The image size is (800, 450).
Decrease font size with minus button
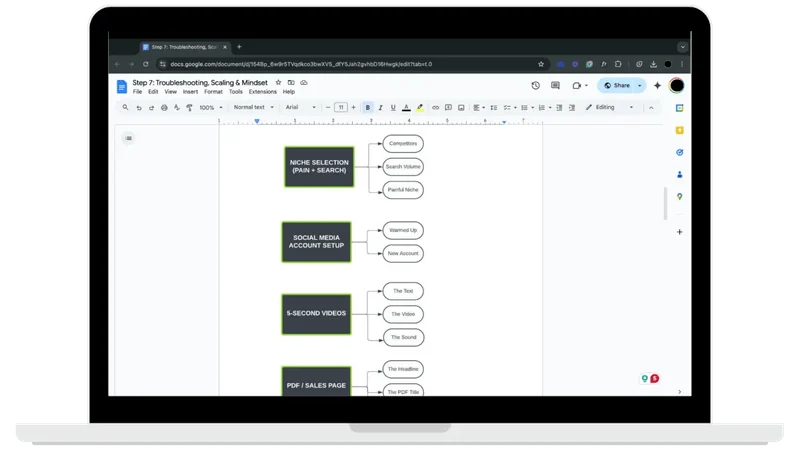(x=328, y=108)
